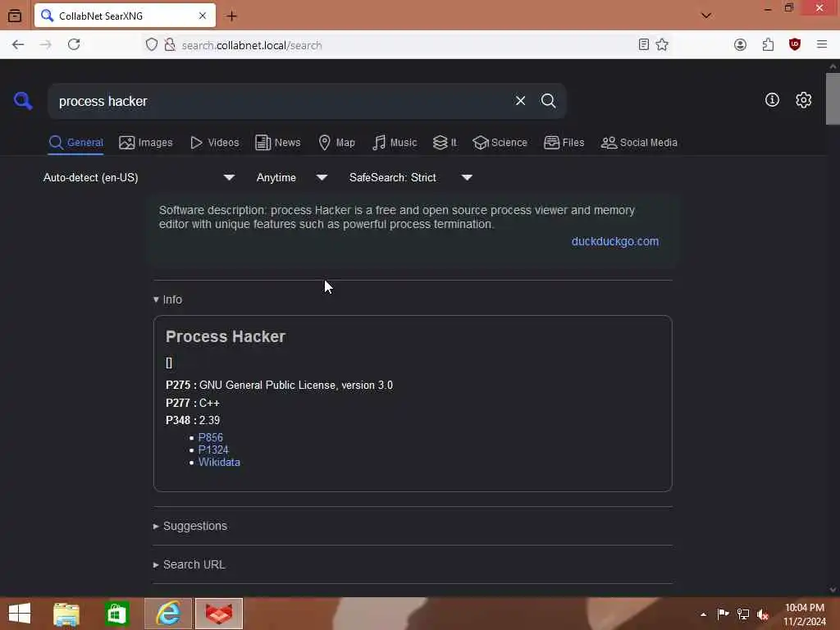Open the P856 link
Screen dimensions: 840x630
pos(211,438)
